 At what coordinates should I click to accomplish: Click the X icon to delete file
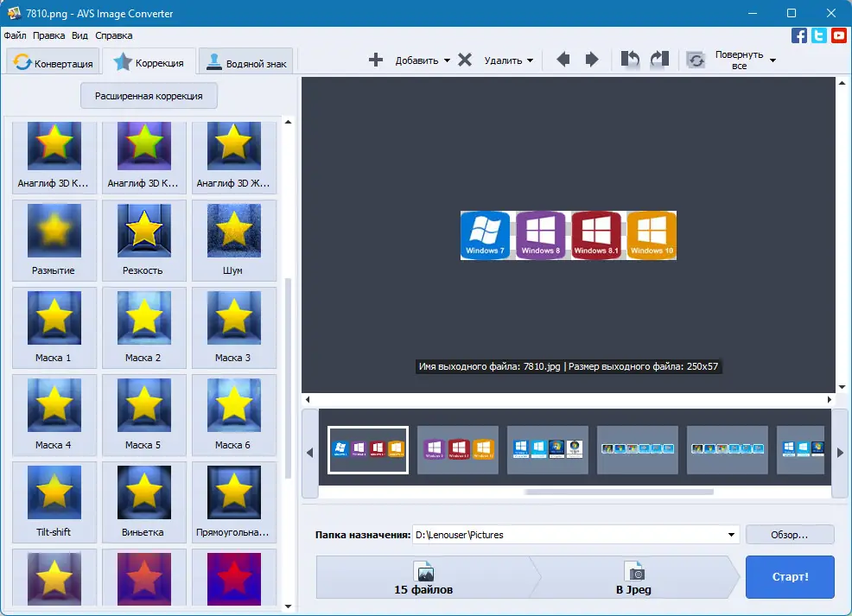click(465, 60)
